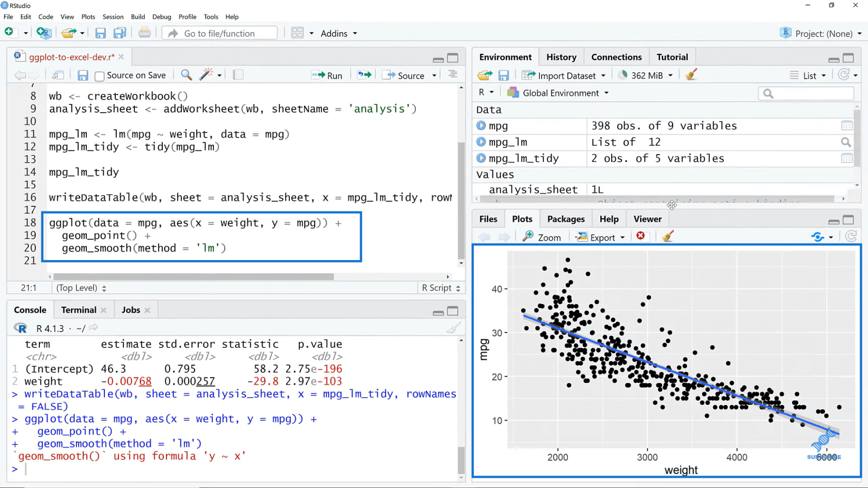Image resolution: width=868 pixels, height=488 pixels.
Task: Click the Show in new window icon
Action: [x=58, y=75]
